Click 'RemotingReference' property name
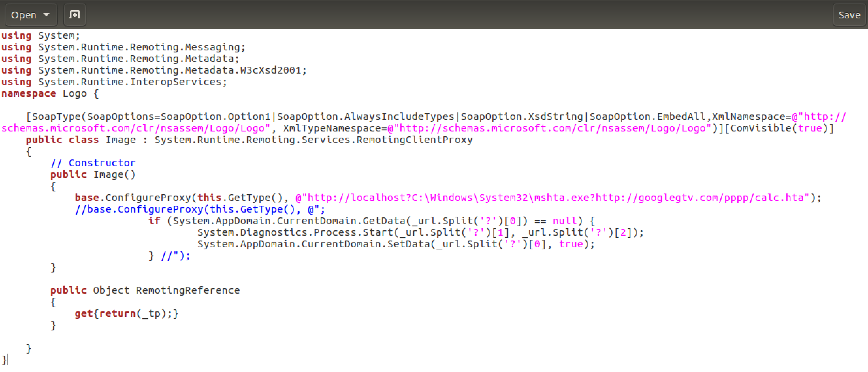This screenshot has height=372, width=868. tap(188, 291)
